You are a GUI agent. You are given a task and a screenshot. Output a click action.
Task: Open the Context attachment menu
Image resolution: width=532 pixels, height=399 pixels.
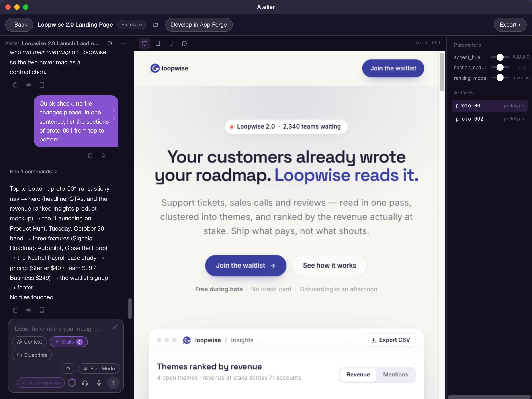(29, 342)
